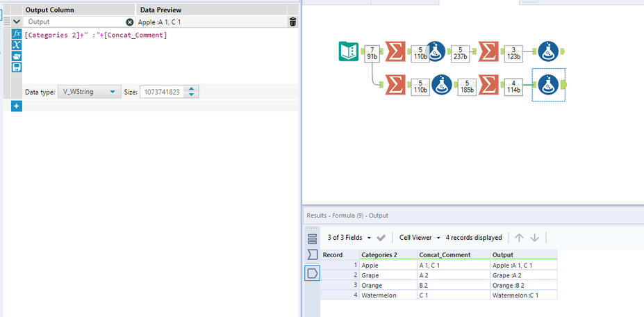Viewport: 644px width, 317px height.
Task: Click the Output column name field
Action: [x=76, y=22]
